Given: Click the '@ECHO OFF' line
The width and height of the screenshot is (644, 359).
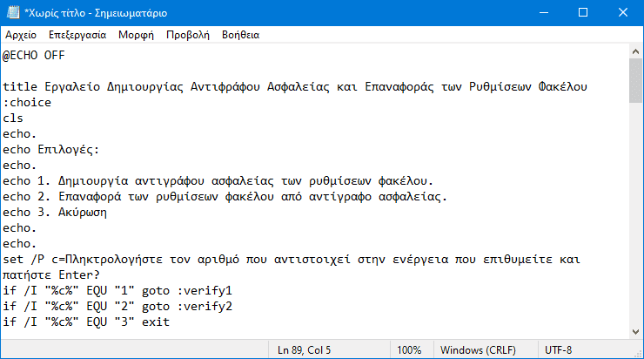Looking at the screenshot, I should coord(34,55).
